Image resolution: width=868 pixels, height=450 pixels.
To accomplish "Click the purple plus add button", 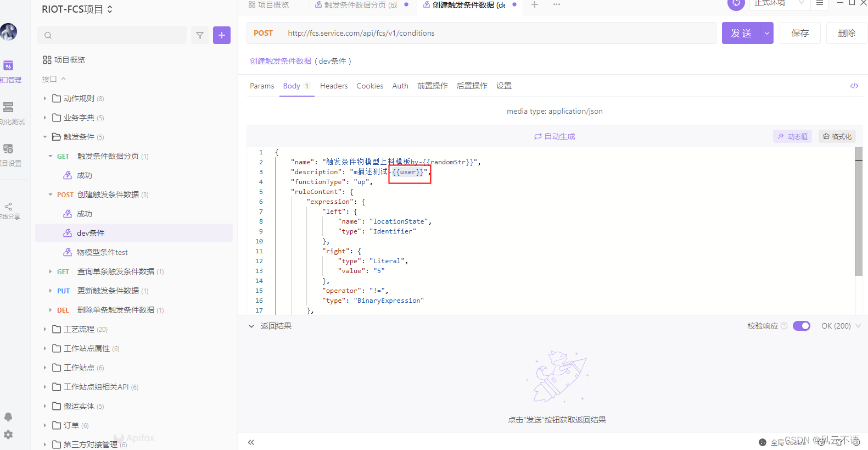I will (222, 35).
